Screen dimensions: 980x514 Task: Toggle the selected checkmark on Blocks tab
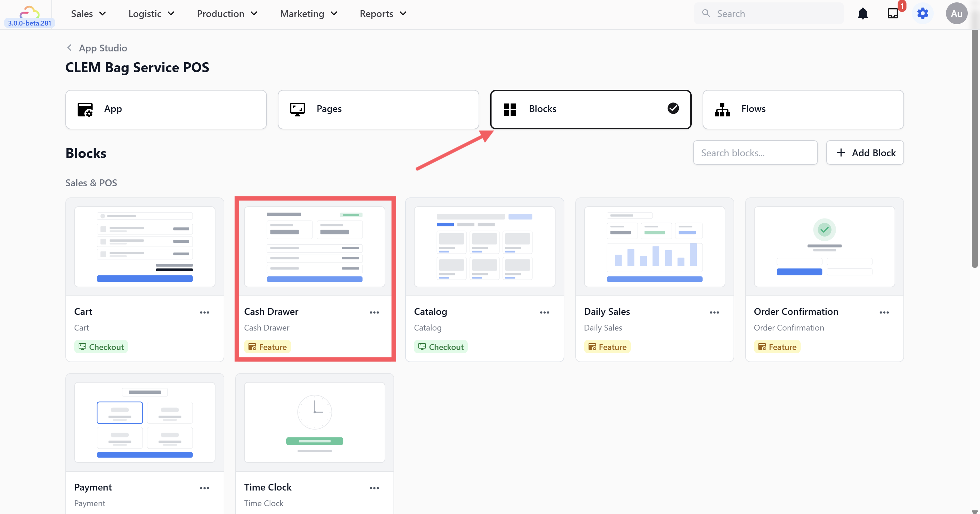pyautogui.click(x=673, y=109)
